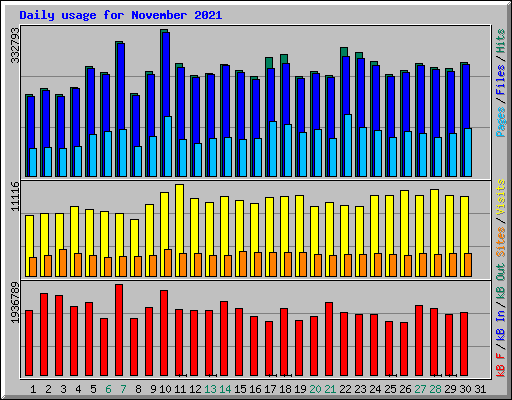Click day label 8 on the x-axis
Viewport: 512px width, 400px height.
(x=138, y=389)
